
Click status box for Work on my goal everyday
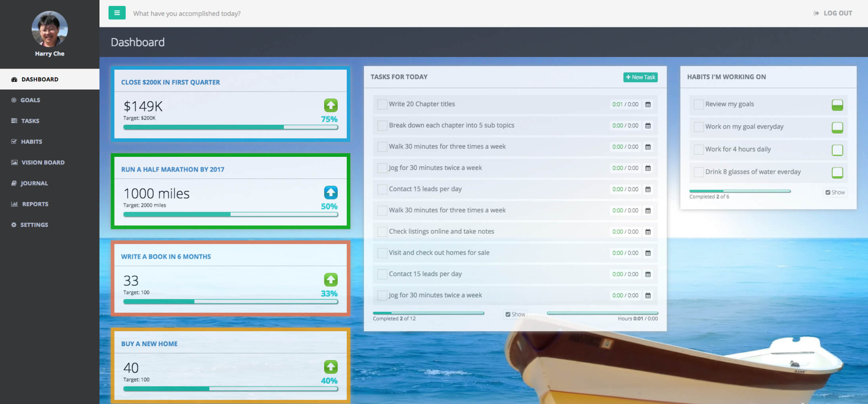[837, 128]
